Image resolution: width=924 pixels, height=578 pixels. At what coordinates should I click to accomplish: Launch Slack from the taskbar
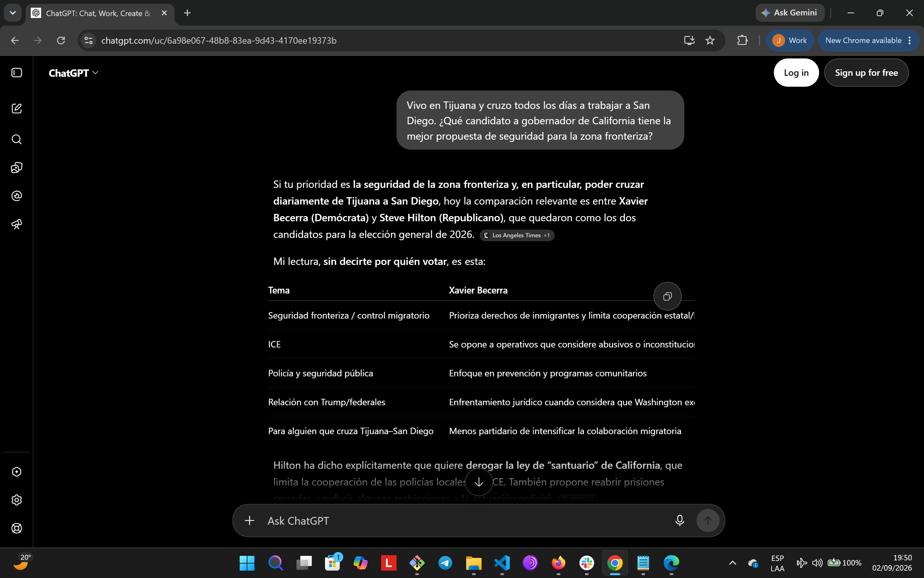586,563
